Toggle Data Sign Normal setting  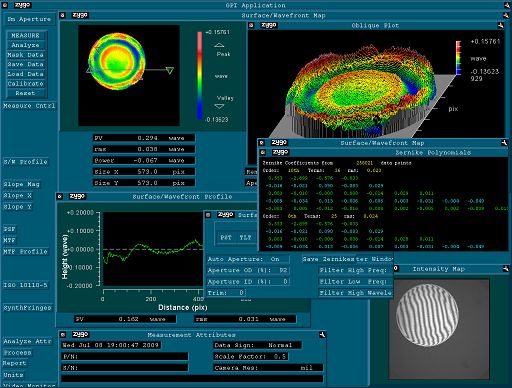(x=257, y=345)
